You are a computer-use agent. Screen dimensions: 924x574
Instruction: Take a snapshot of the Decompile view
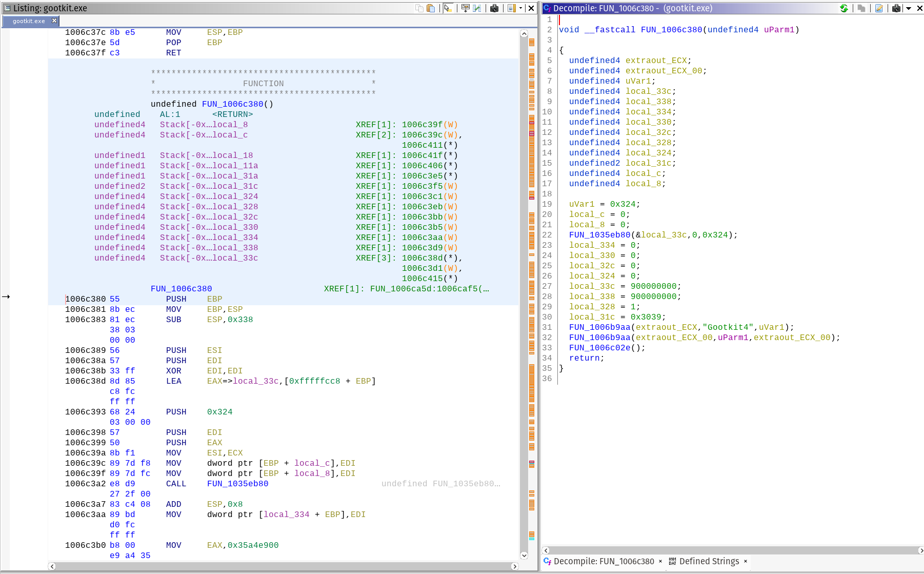(896, 8)
